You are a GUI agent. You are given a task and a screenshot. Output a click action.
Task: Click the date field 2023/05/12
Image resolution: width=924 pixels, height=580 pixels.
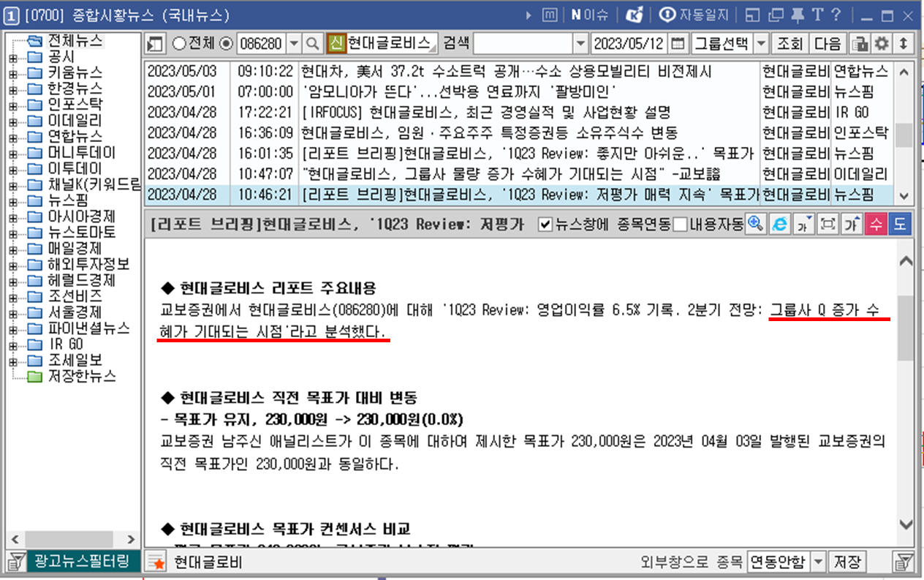[629, 44]
